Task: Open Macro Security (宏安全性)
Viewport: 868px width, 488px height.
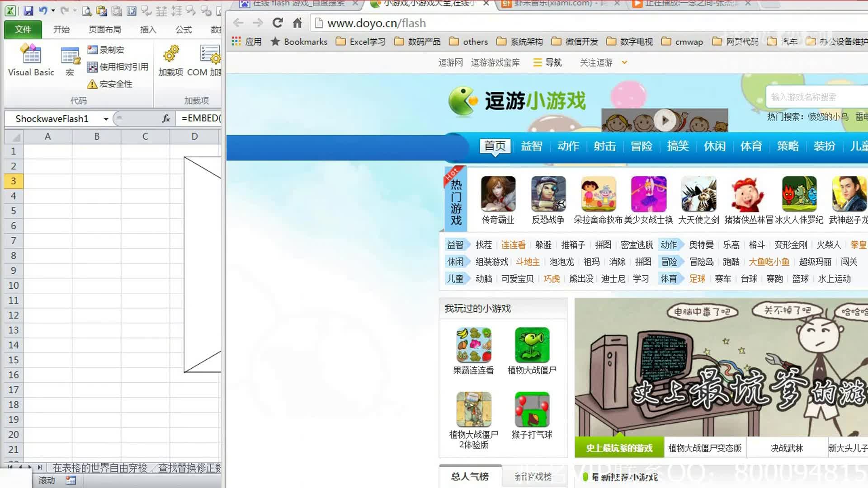Action: [x=110, y=84]
